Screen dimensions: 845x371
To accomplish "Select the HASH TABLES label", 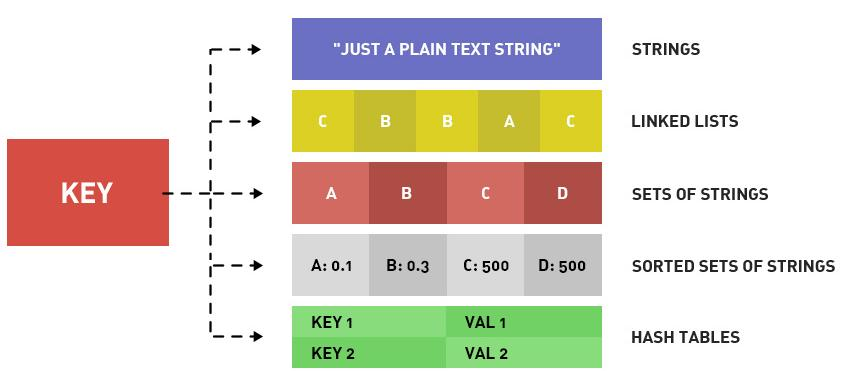I will 685,338.
